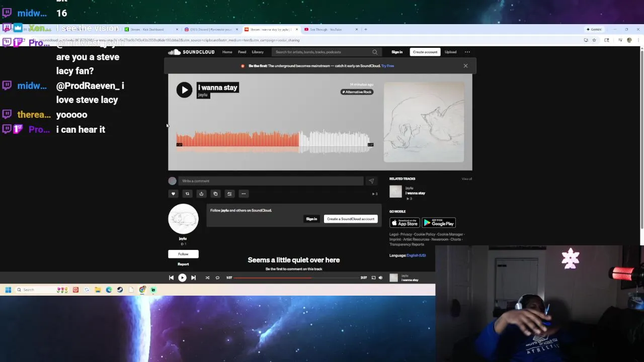Open a new browser tab with the plus button

pos(366,29)
